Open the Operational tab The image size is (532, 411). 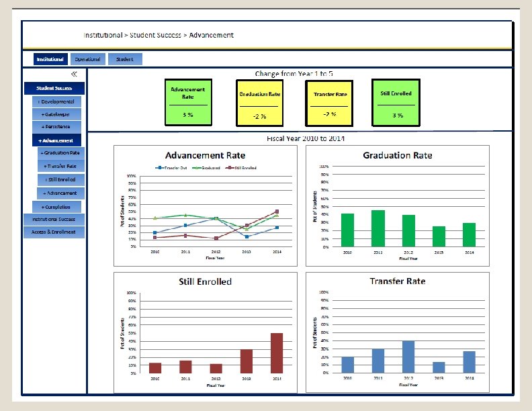88,59
